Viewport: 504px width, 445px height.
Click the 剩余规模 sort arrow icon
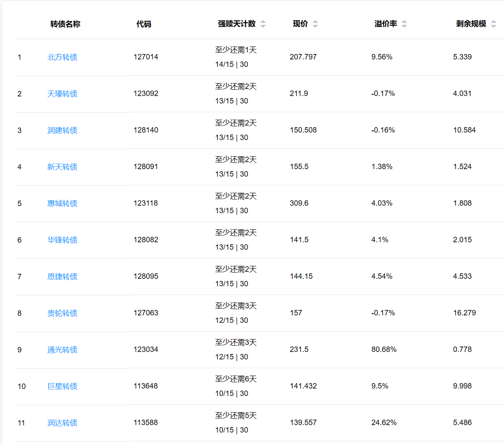[x=493, y=24]
